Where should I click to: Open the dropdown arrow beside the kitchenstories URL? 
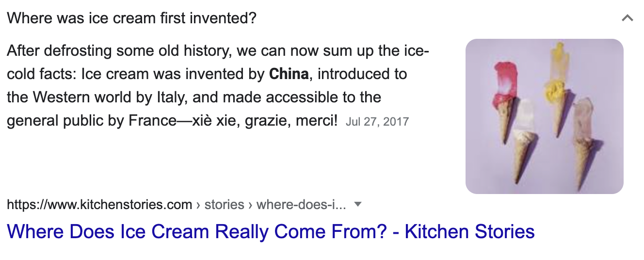click(x=358, y=204)
